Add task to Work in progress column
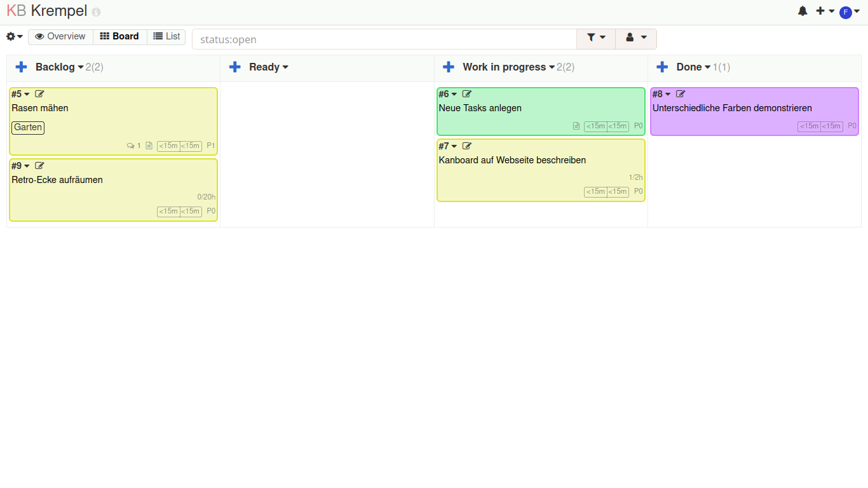The width and height of the screenshot is (868, 488). coord(449,67)
